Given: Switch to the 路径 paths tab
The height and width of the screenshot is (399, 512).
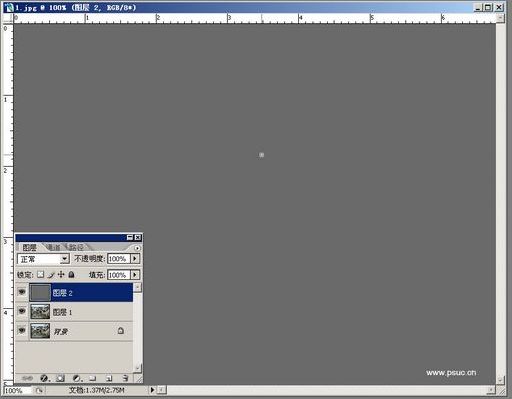Looking at the screenshot, I should pos(76,247).
